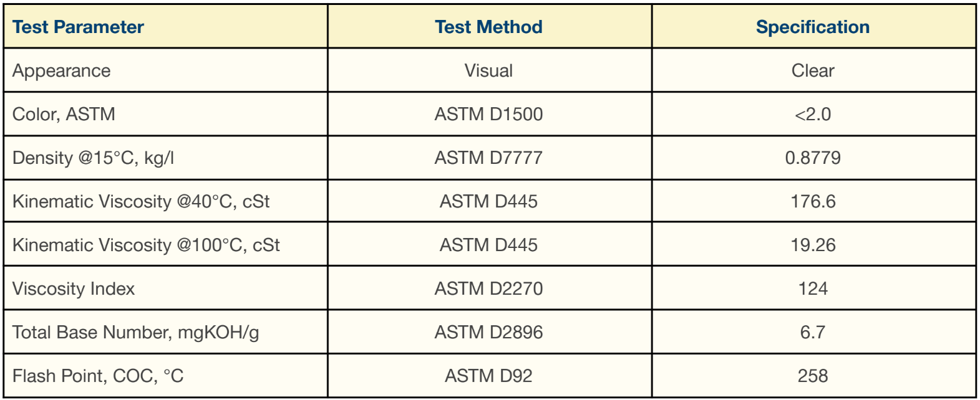Select the Viscosity Index parameter cell
The image size is (980, 400).
pos(74,289)
